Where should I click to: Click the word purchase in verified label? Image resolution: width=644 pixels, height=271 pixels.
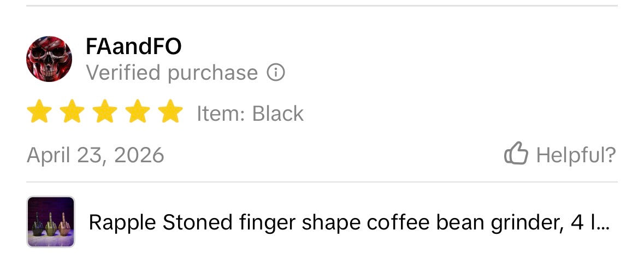point(212,74)
